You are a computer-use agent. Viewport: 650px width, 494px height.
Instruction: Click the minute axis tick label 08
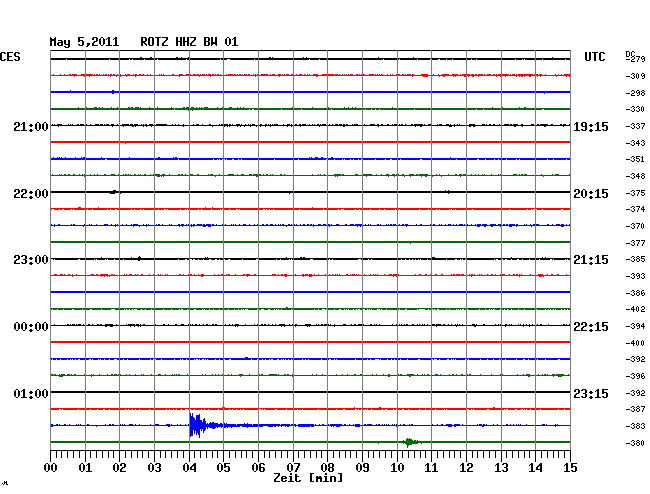[x=327, y=468]
